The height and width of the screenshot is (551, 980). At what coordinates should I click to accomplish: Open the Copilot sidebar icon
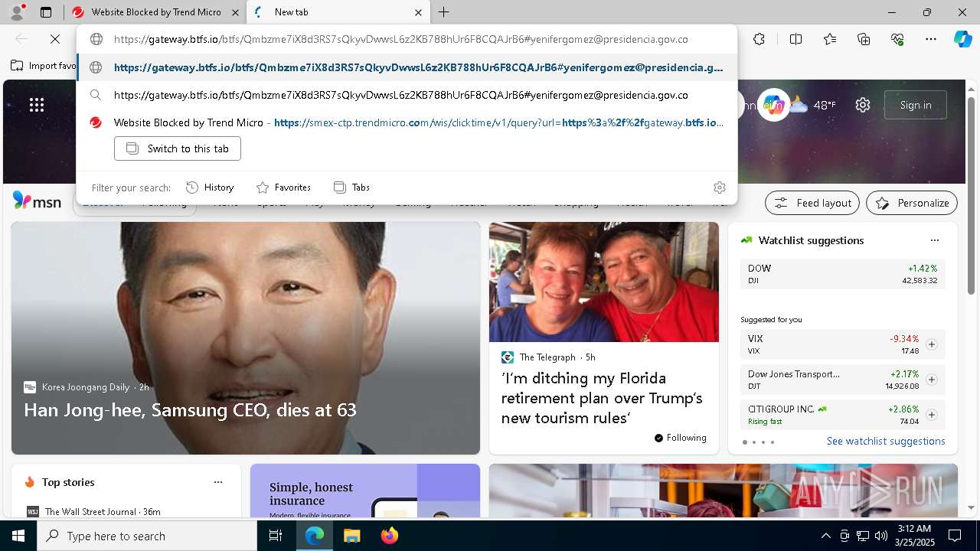click(x=962, y=39)
